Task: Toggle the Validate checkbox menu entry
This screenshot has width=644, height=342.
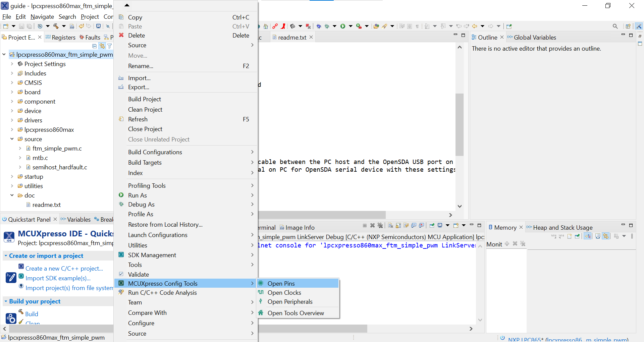Action: (139, 274)
